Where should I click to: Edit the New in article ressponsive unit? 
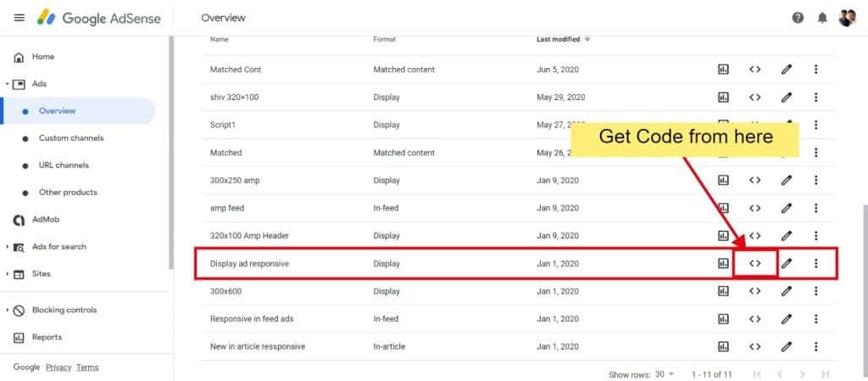click(x=786, y=346)
